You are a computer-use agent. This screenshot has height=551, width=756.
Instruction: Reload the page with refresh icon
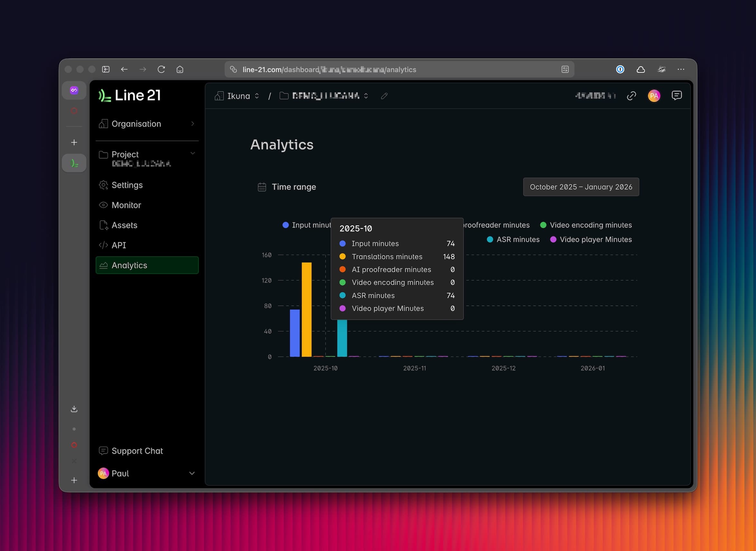[161, 69]
